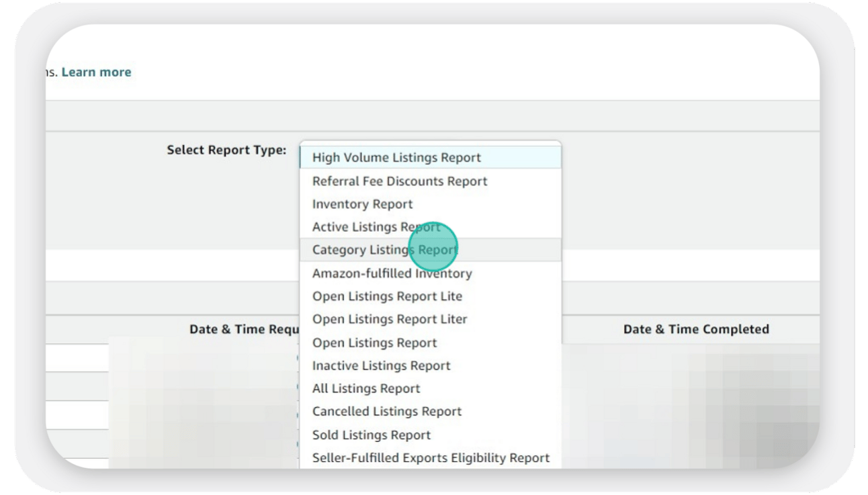Viewport: 868px width, 495px height.
Task: Pick Cancelled Listings Report
Action: pos(430,411)
